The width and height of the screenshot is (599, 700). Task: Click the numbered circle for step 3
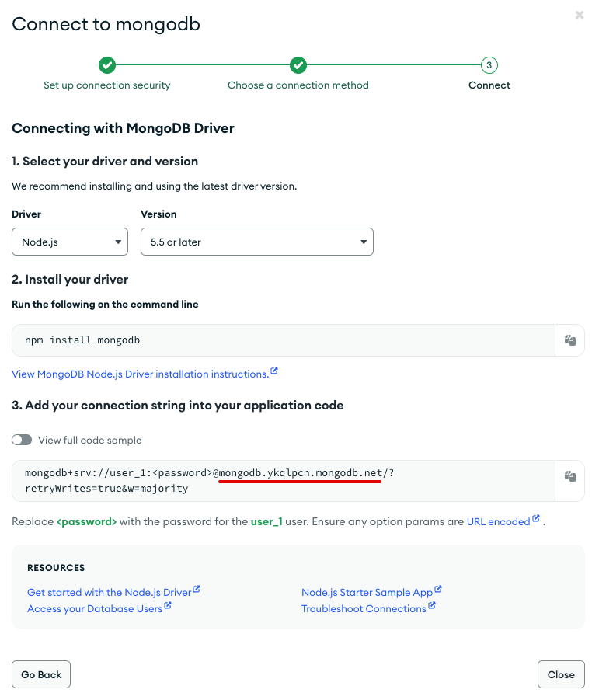coord(489,65)
